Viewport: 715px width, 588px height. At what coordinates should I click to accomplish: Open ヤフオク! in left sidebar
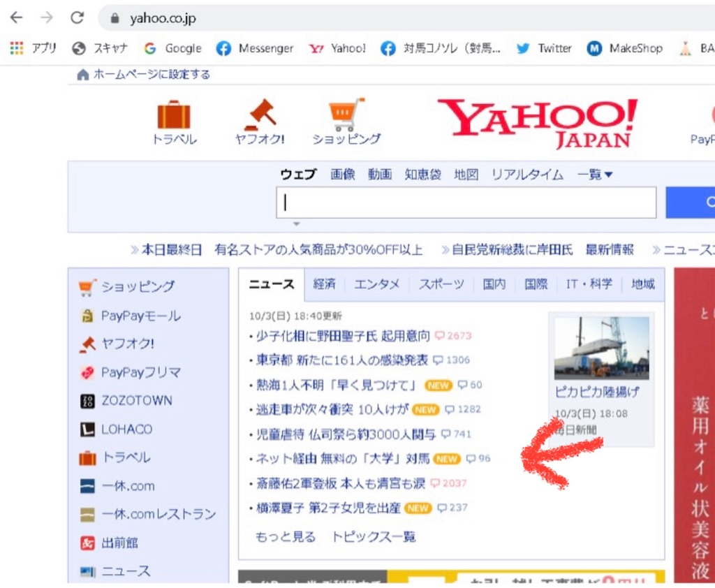pos(117,344)
